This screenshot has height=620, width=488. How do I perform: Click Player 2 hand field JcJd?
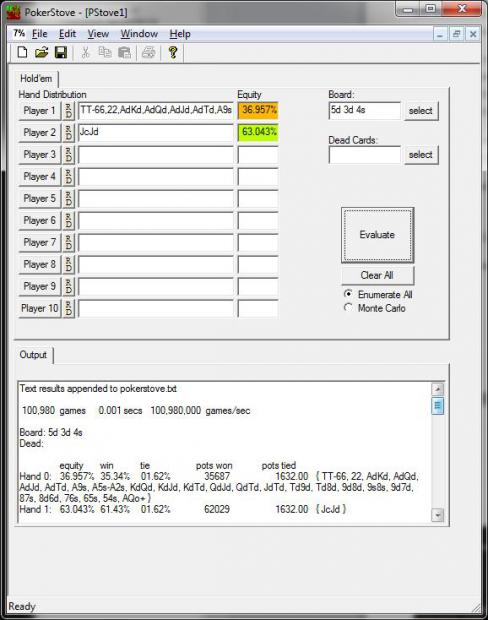pyautogui.click(x=156, y=132)
